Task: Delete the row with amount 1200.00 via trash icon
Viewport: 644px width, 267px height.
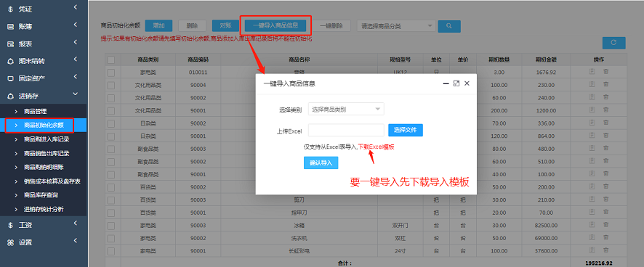Action: click(x=605, y=110)
